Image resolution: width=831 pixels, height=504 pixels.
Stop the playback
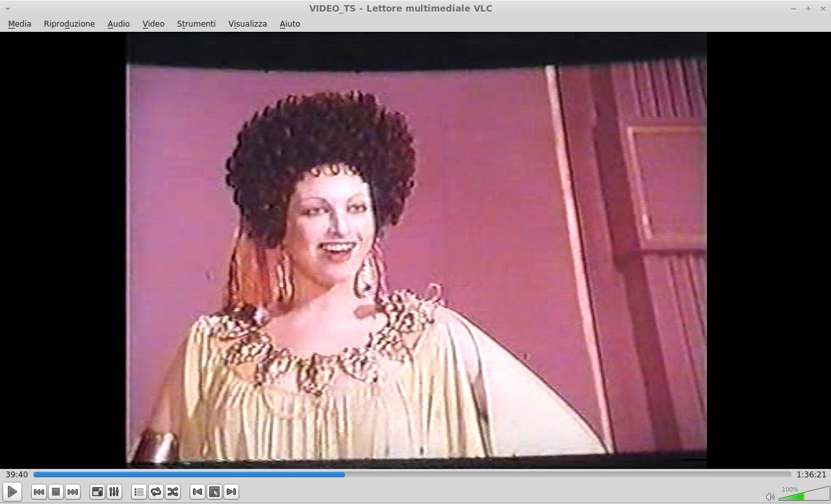pos(56,492)
